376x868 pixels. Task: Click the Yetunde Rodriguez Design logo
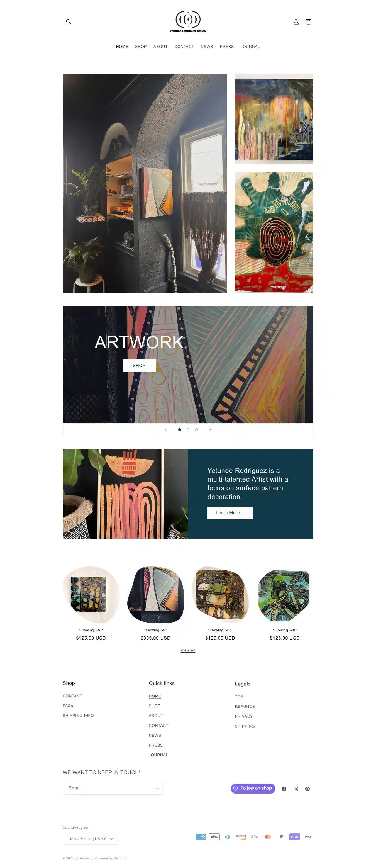(x=188, y=21)
